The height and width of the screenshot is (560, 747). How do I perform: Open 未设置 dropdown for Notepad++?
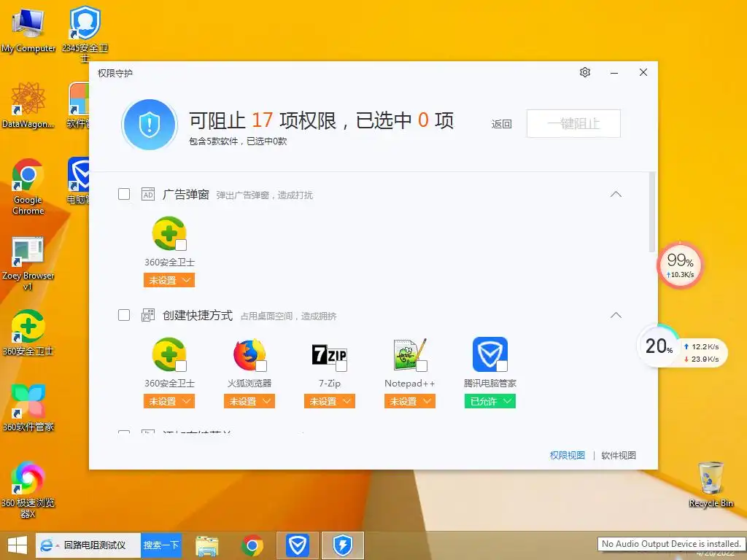pos(410,402)
